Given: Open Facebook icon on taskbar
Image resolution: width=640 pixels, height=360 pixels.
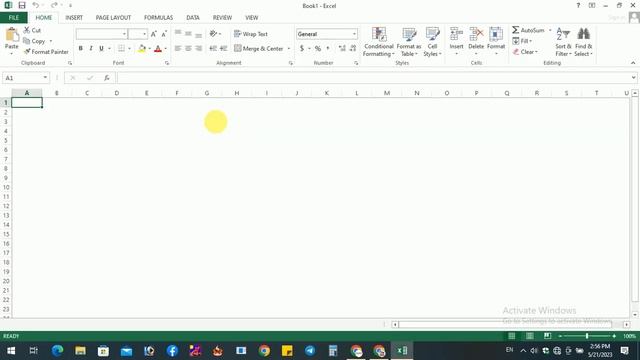Looking at the screenshot, I should 172,351.
